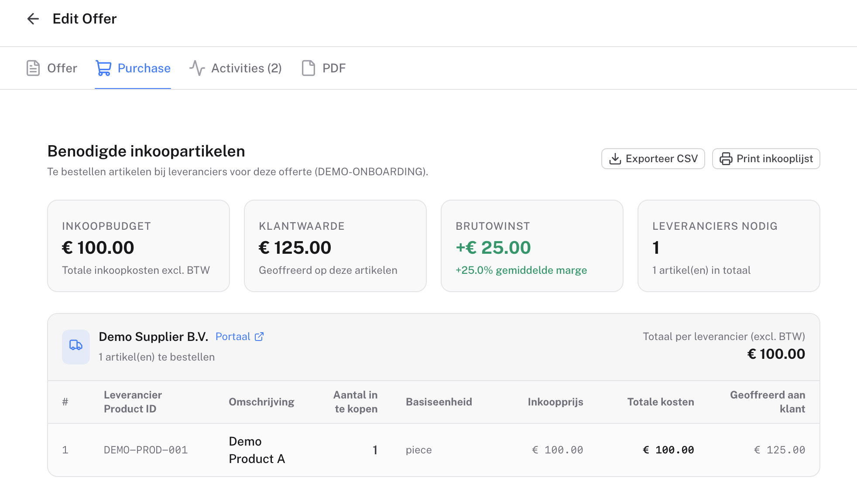Click the Geoffreerd aan klant header

pyautogui.click(x=768, y=402)
